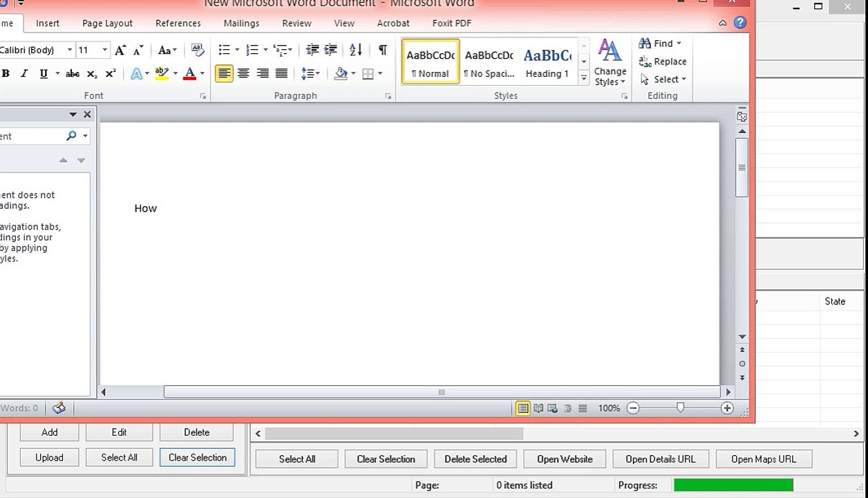Zoom out with the minus button
This screenshot has height=498, width=868.
tap(633, 409)
